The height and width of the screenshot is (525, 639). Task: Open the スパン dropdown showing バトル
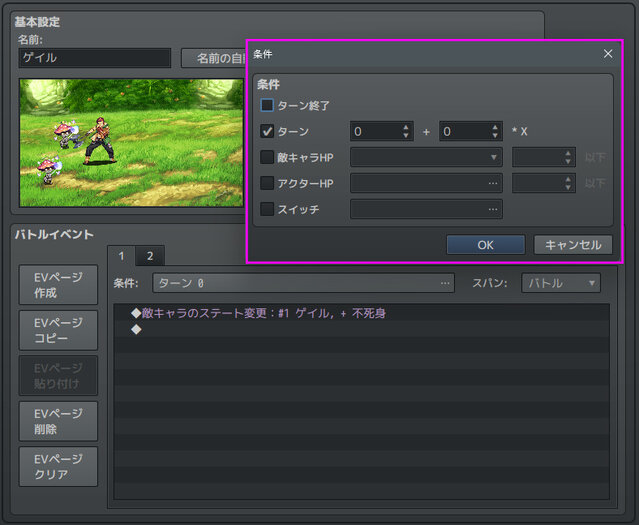click(x=561, y=283)
